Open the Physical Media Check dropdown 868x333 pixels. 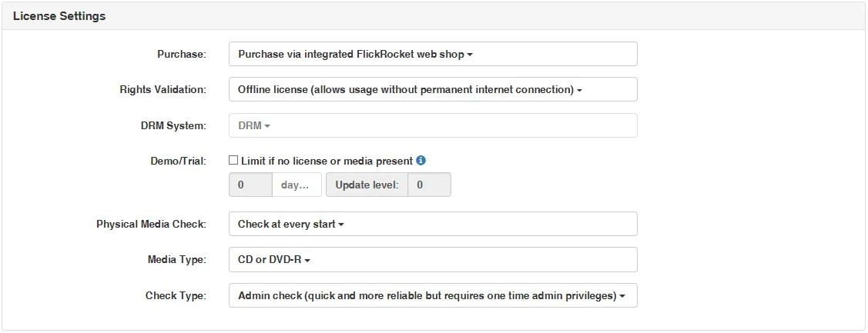pyautogui.click(x=433, y=224)
